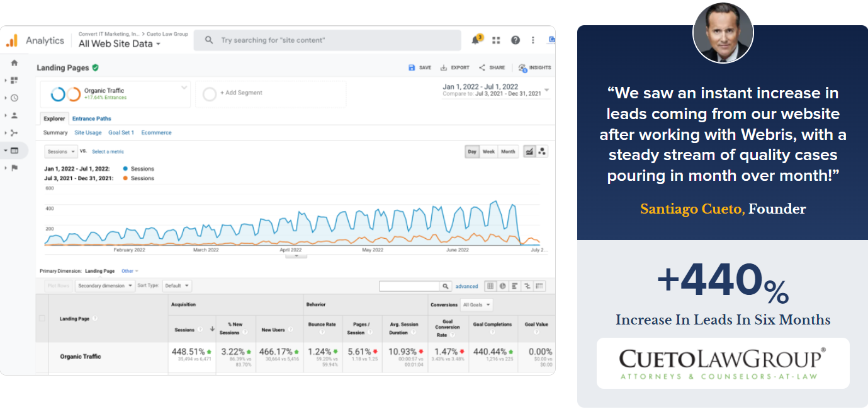
Task: Toggle chart interval to Month
Action: tap(508, 151)
